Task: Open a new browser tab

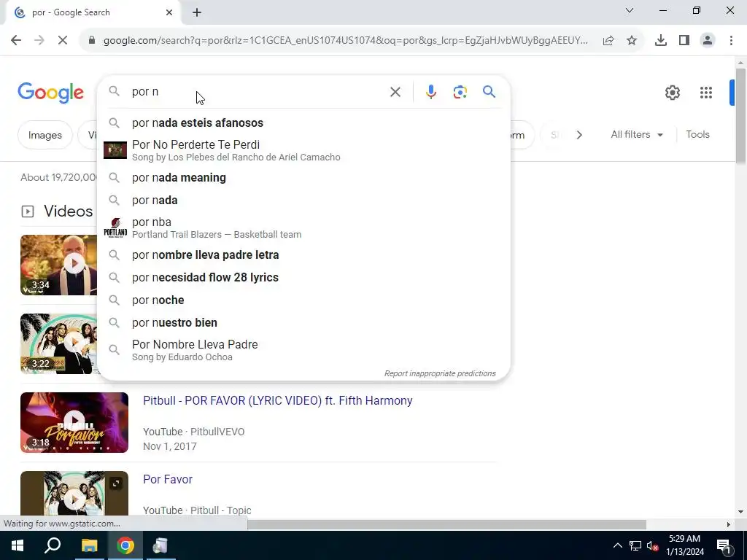Action: tap(197, 13)
